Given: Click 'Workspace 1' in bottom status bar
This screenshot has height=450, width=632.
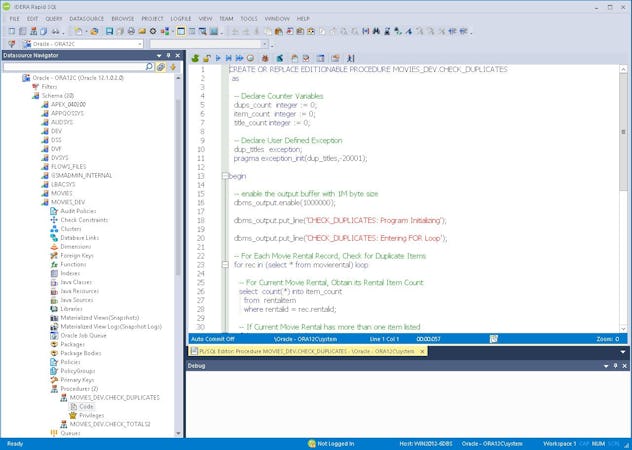Looking at the screenshot, I should (559, 444).
